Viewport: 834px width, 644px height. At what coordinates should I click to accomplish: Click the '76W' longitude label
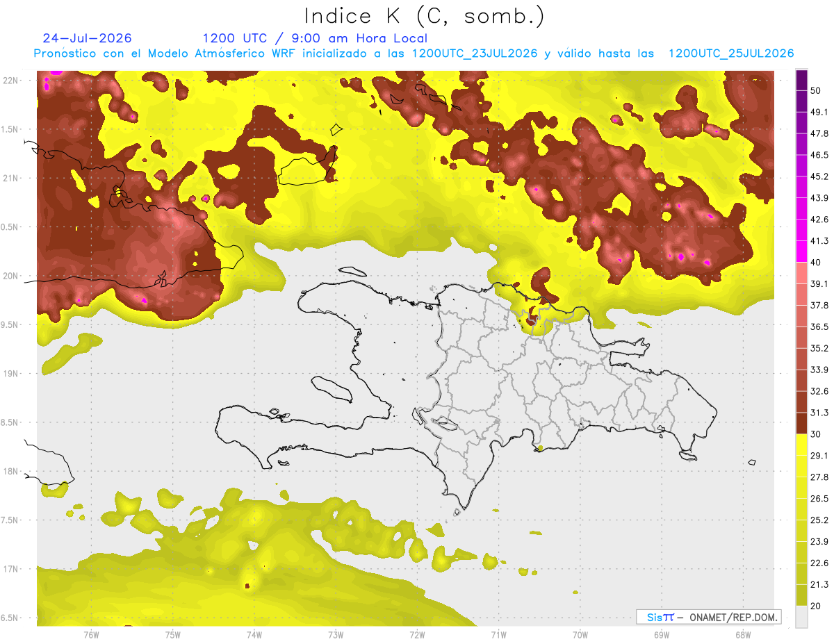point(91,634)
